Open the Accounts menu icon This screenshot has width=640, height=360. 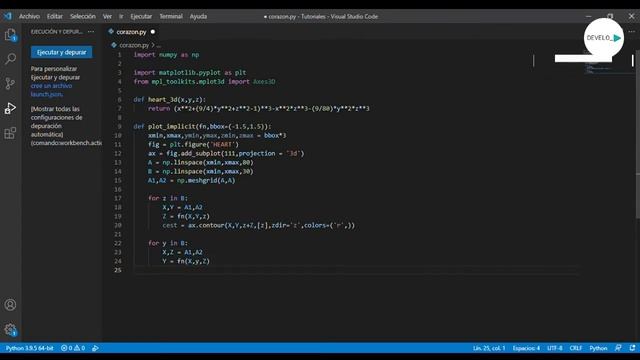pyautogui.click(x=10, y=305)
